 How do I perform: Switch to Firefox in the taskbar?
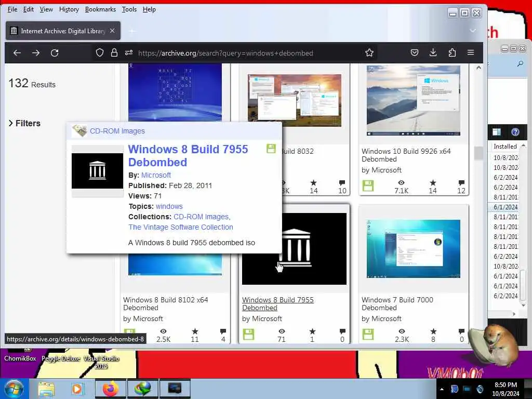coord(111,389)
